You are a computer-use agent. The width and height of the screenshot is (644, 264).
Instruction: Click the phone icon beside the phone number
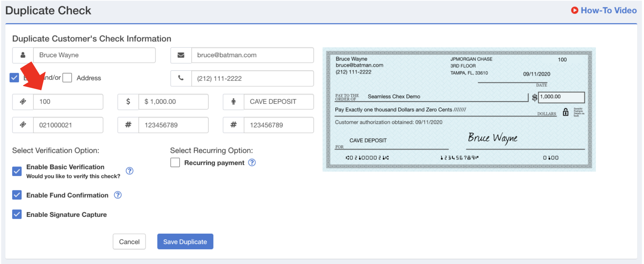[181, 79]
